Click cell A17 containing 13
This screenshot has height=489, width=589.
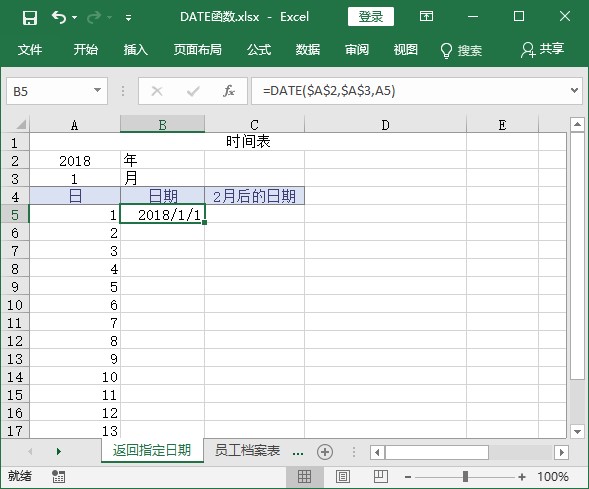(75, 430)
